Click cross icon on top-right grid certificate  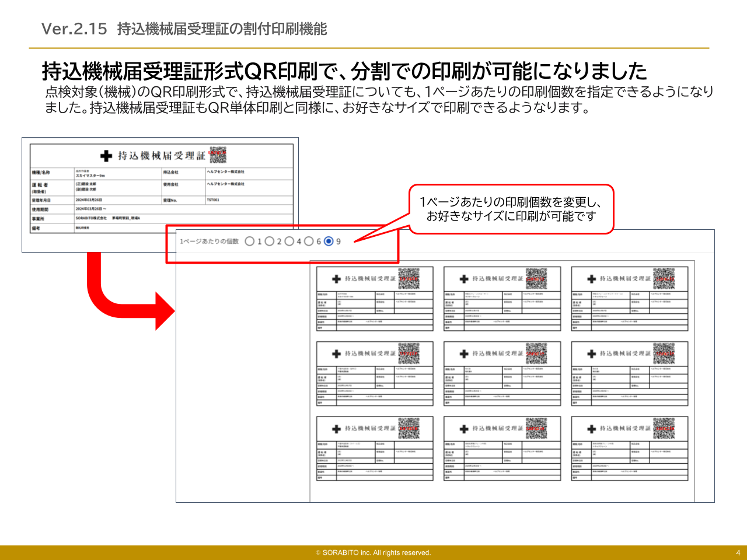click(x=592, y=279)
